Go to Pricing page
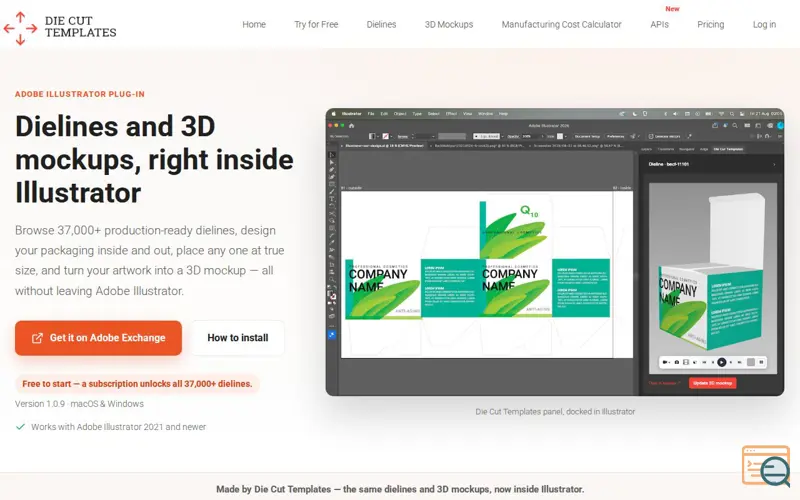This screenshot has width=800, height=500. (x=710, y=24)
